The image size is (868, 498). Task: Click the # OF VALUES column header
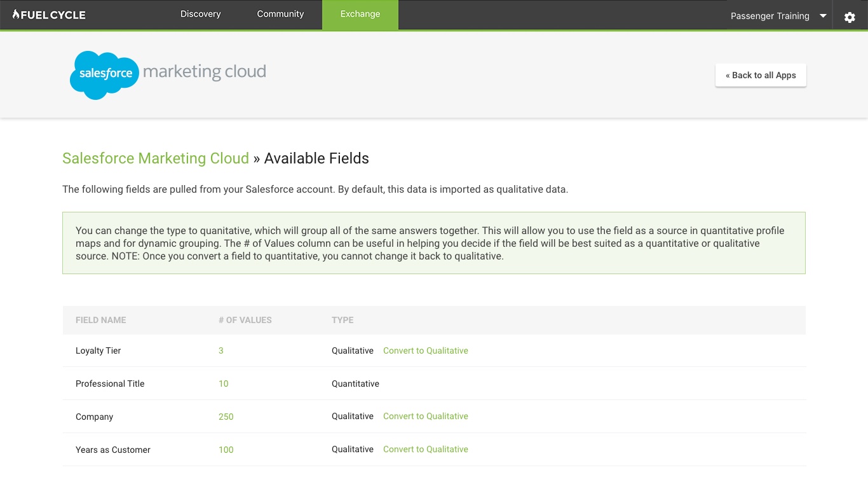[245, 320]
